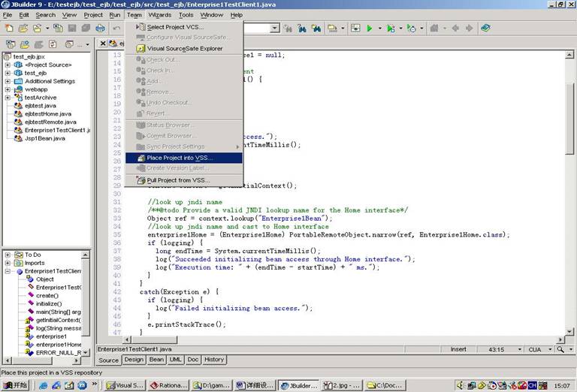
Task: Select ejbtestHome.java in project tree
Action: click(48, 114)
